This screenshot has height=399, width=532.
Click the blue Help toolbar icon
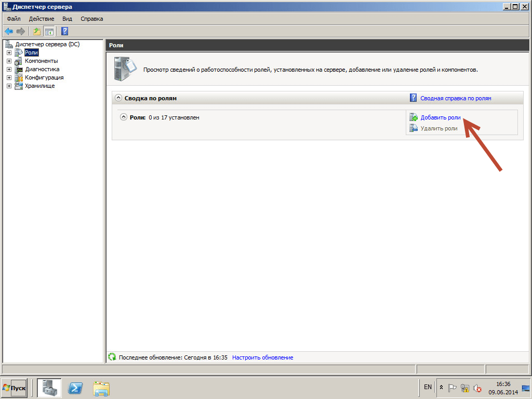64,31
